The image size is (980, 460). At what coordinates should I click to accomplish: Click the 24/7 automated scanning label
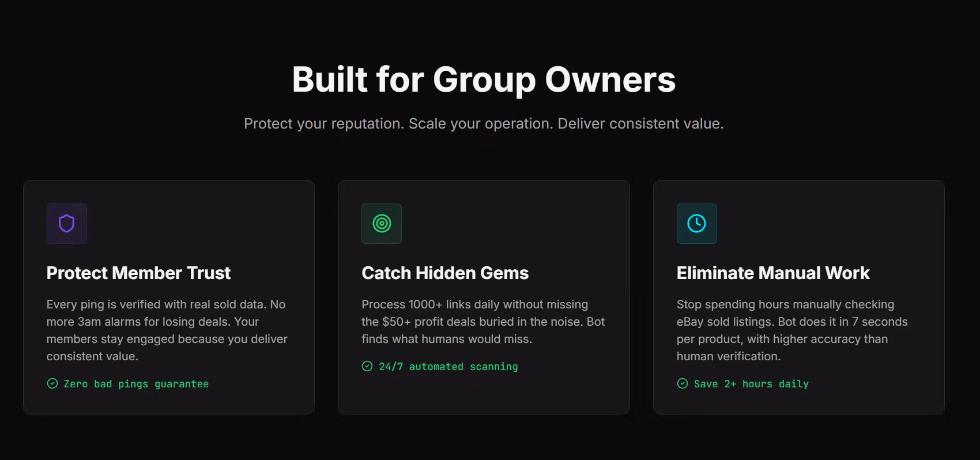pos(448,367)
